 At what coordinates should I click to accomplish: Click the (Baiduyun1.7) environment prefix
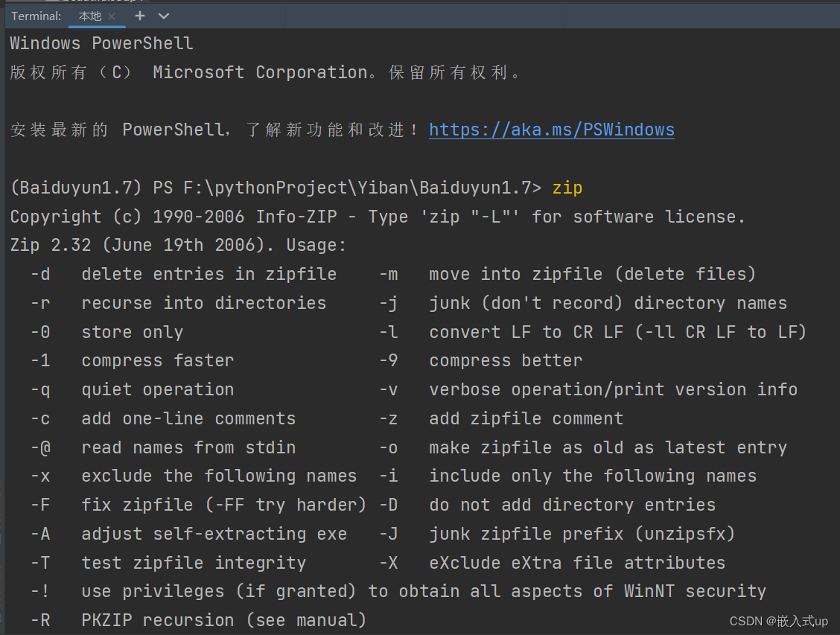point(76,188)
